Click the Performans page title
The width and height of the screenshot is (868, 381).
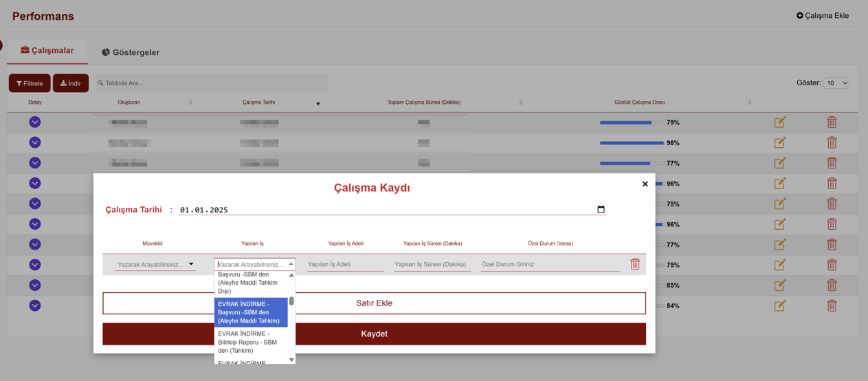(x=43, y=16)
